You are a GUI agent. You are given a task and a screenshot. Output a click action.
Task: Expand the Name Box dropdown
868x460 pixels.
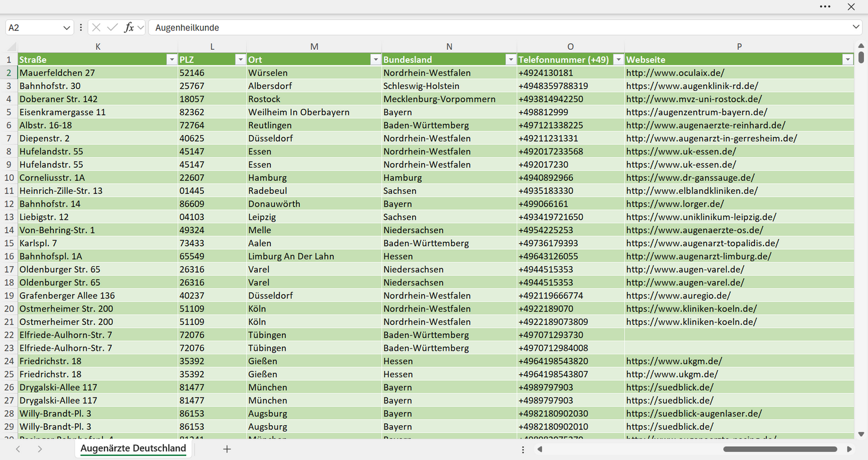(x=67, y=28)
